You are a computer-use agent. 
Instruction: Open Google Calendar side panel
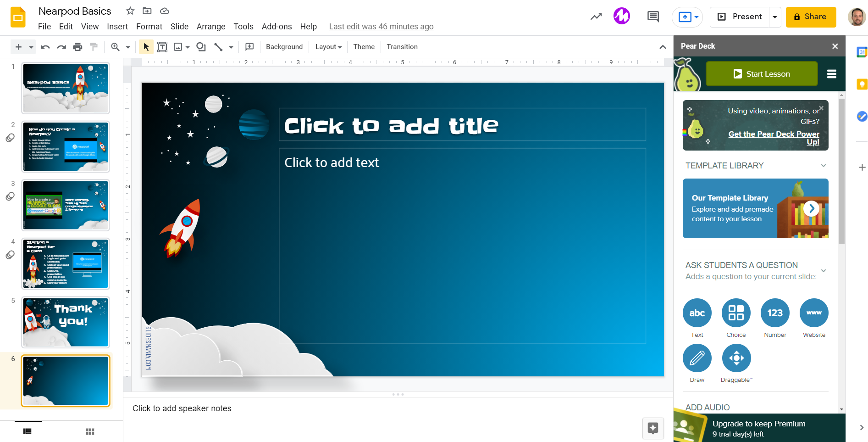pyautogui.click(x=862, y=52)
